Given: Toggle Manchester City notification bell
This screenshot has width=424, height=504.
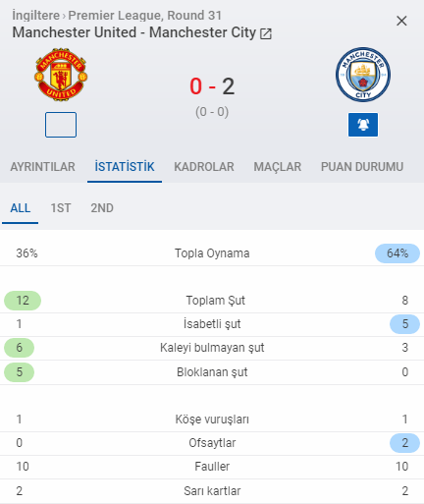Looking at the screenshot, I should click(x=363, y=125).
